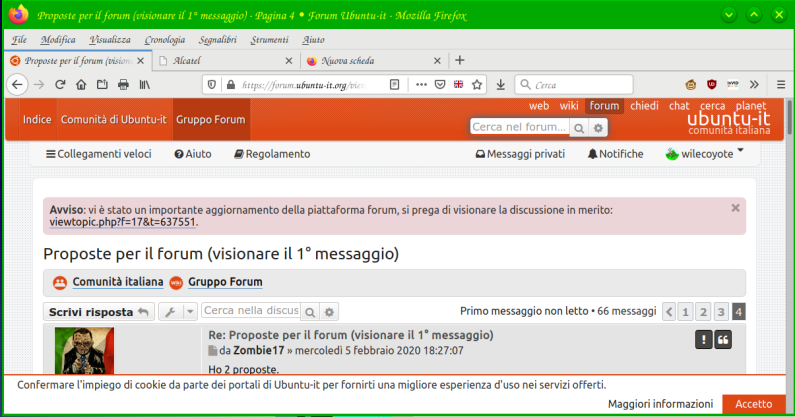Open the Visualizza menu
The height and width of the screenshot is (417, 795).
[110, 40]
